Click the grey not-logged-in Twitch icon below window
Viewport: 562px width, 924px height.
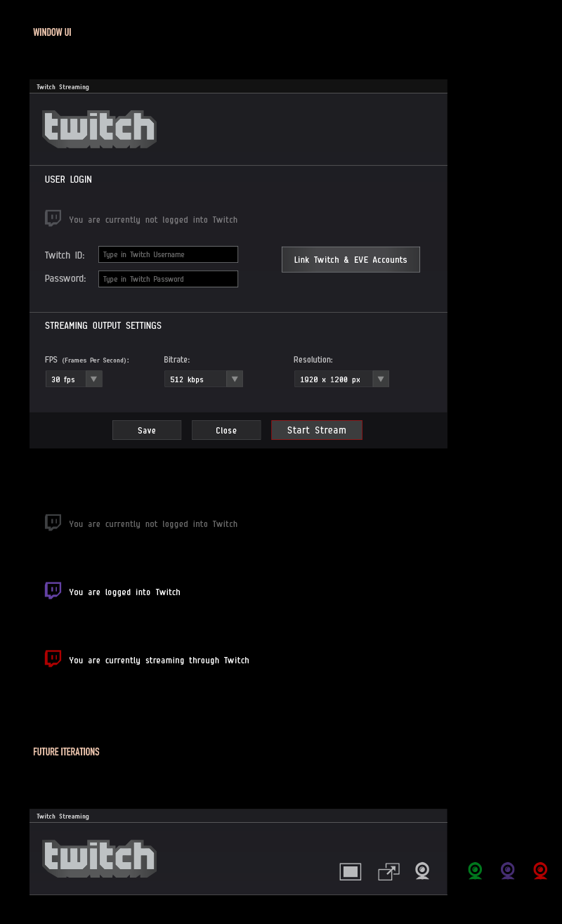pos(53,523)
